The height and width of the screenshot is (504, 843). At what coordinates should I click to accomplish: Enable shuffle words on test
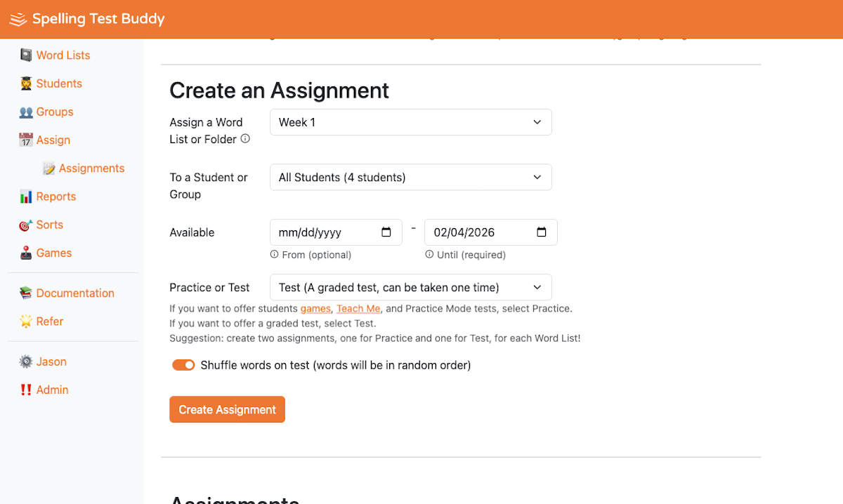coord(183,365)
